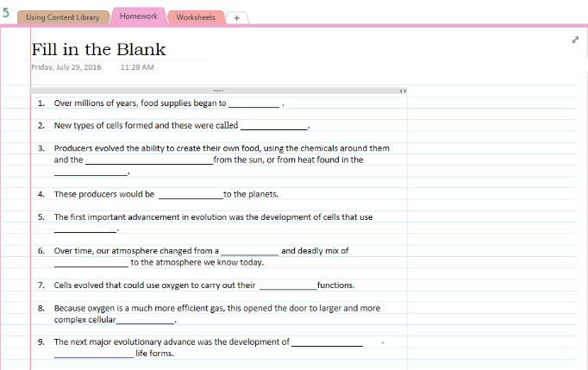588x370 pixels.
Task: Click text 'New types of cells formed'
Action: tap(103, 125)
